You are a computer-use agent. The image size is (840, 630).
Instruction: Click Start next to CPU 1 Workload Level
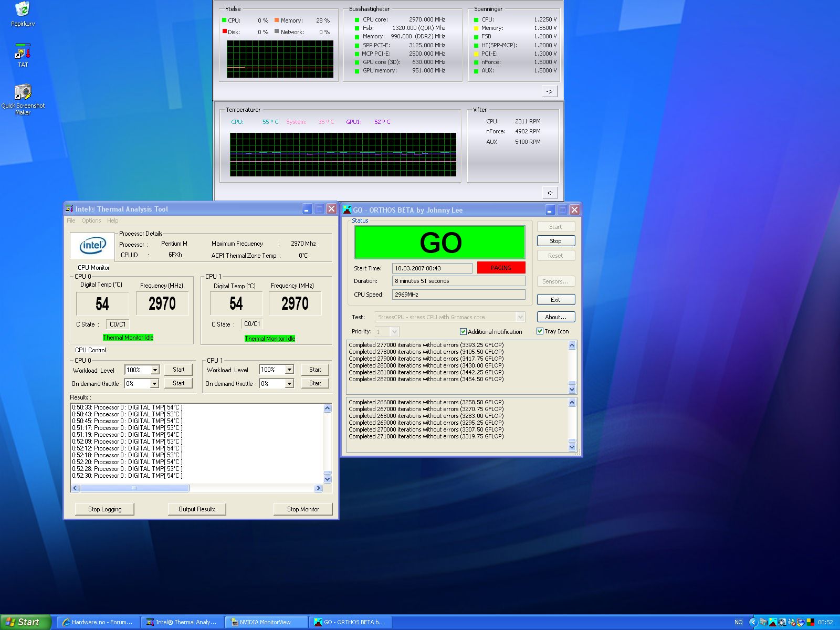coord(315,370)
